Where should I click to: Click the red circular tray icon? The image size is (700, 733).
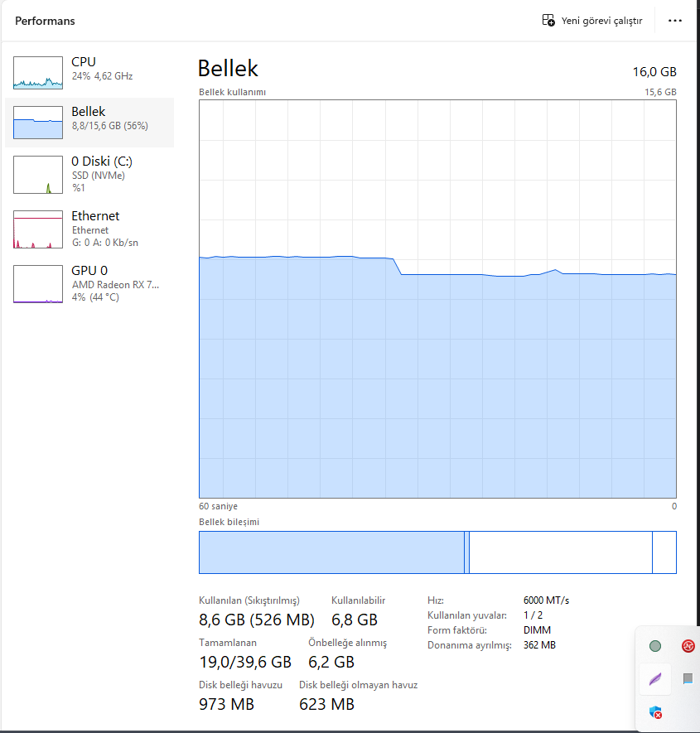688,646
